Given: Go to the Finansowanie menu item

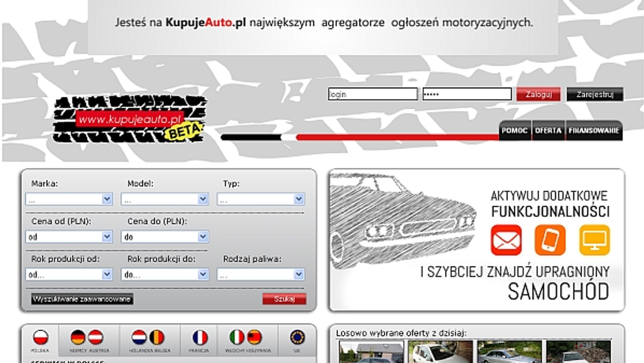Looking at the screenshot, I should 594,131.
